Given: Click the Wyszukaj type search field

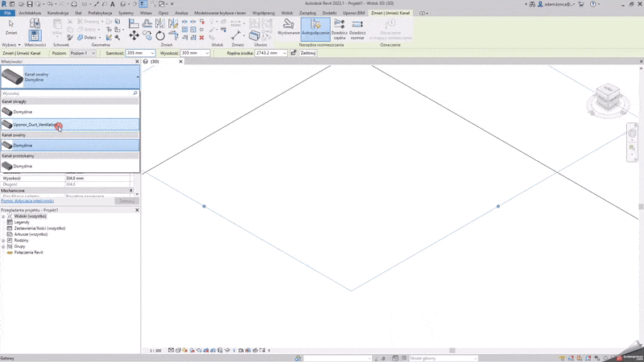Looking at the screenshot, I should (x=67, y=93).
